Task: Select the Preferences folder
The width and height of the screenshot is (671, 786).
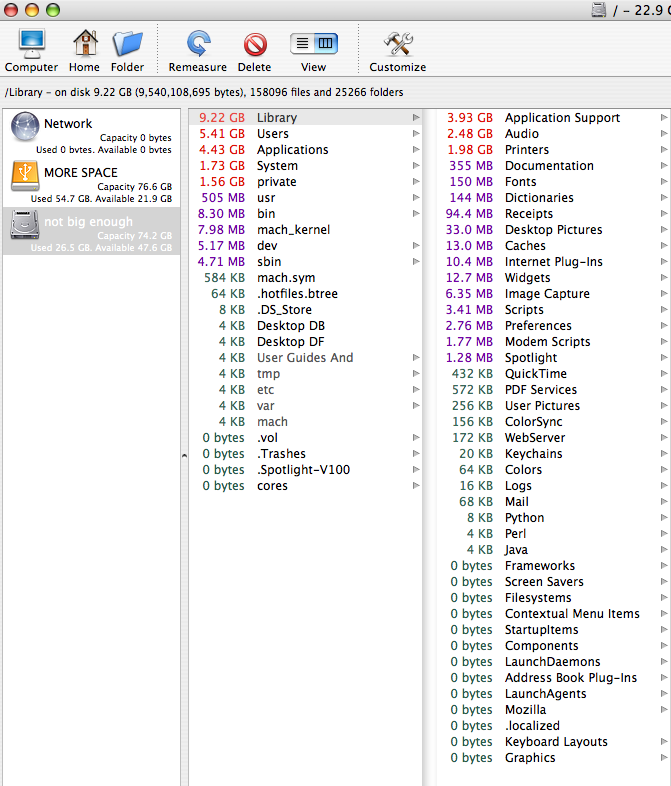Action: pyautogui.click(x=554, y=326)
